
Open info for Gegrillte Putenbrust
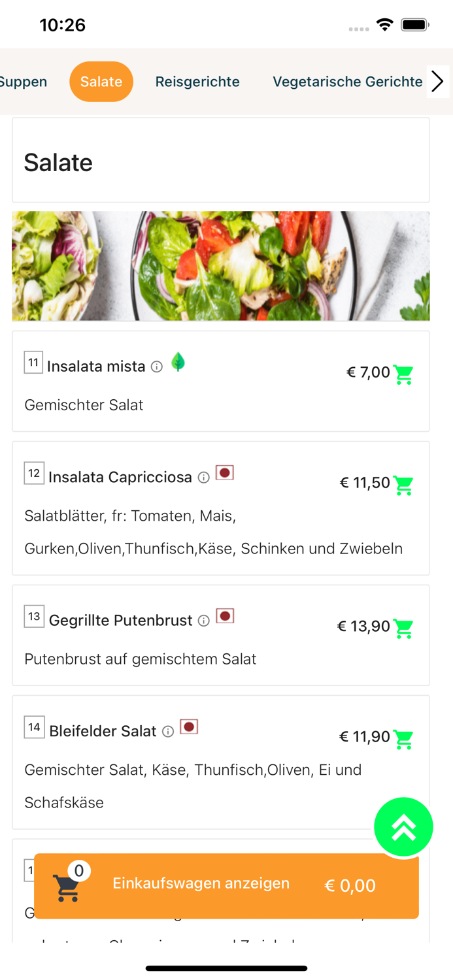click(204, 621)
